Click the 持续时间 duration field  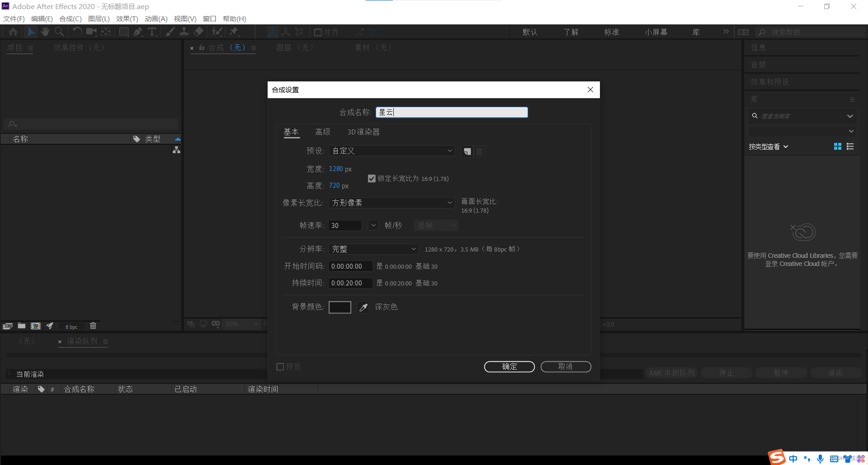coord(350,283)
